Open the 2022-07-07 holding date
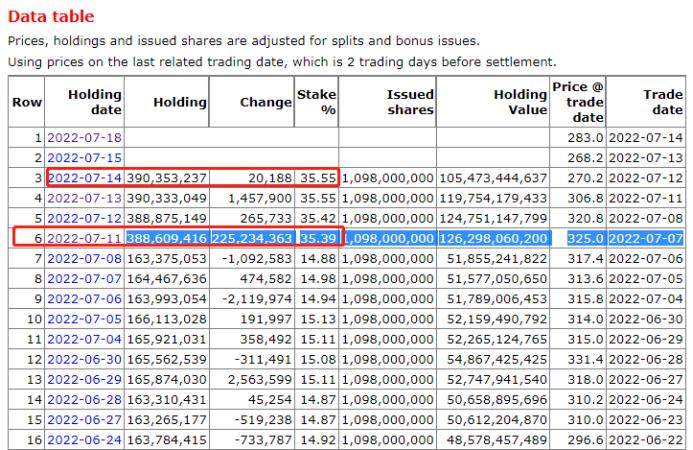693x450 pixels. click(x=84, y=279)
